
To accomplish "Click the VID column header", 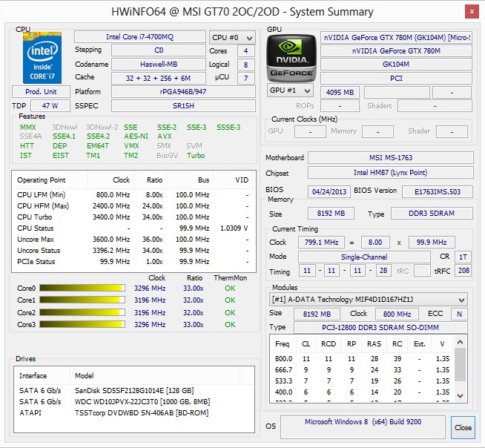I will 233,180.
